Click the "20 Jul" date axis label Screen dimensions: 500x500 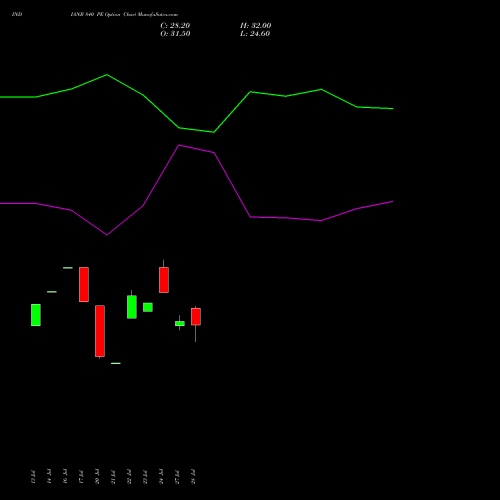97,477
